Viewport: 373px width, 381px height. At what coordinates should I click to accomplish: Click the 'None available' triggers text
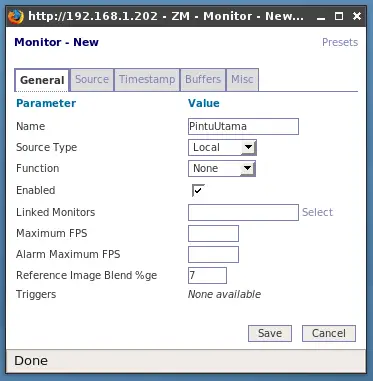point(224,294)
